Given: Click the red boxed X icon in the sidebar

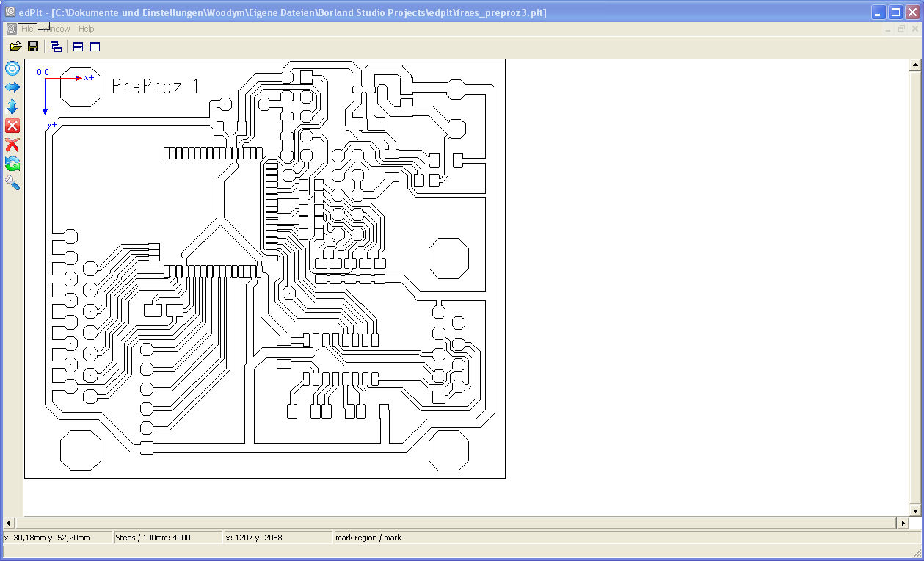Looking at the screenshot, I should 12,126.
